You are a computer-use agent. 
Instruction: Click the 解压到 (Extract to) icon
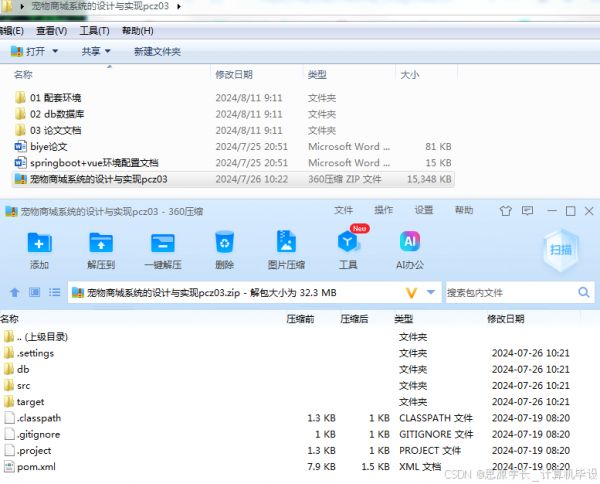click(x=101, y=243)
